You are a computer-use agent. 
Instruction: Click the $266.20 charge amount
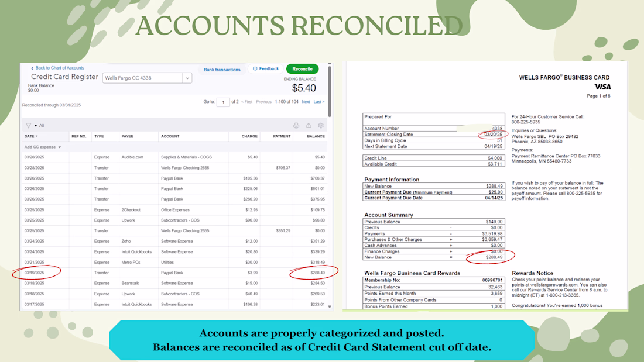pyautogui.click(x=250, y=199)
